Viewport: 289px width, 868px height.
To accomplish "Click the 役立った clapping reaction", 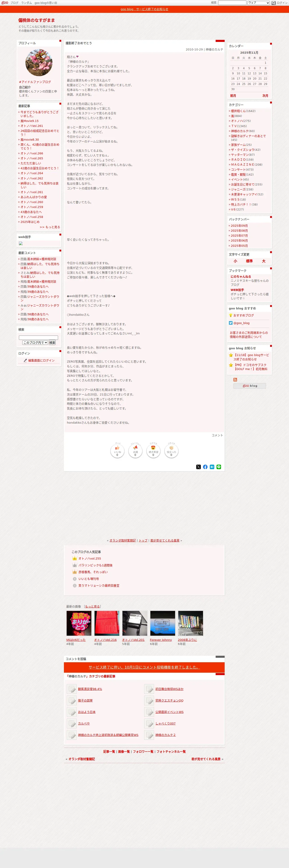I will coord(171,451).
